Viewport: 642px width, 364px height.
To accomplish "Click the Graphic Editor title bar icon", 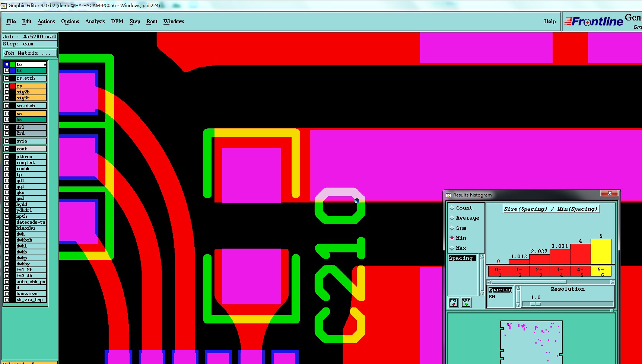I will click(4, 6).
